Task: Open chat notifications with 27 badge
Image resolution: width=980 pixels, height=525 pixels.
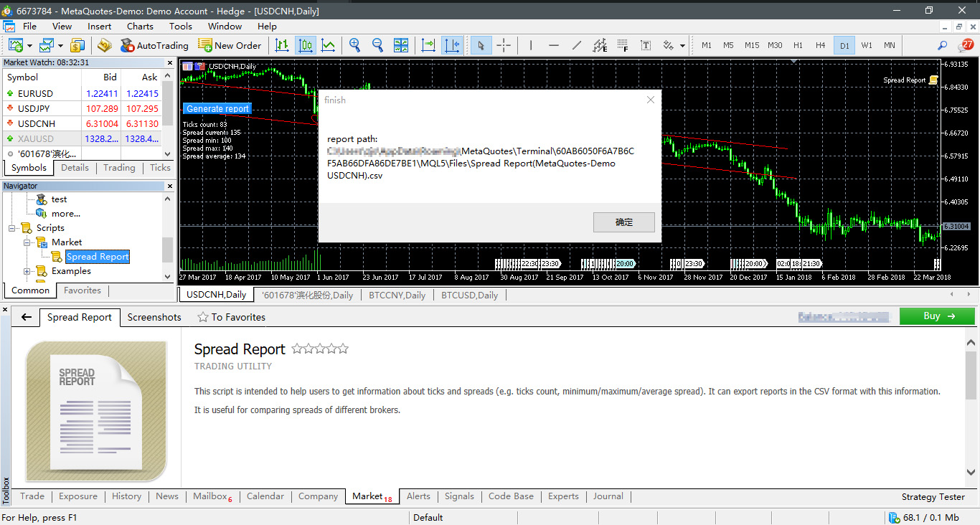Action: pos(966,45)
